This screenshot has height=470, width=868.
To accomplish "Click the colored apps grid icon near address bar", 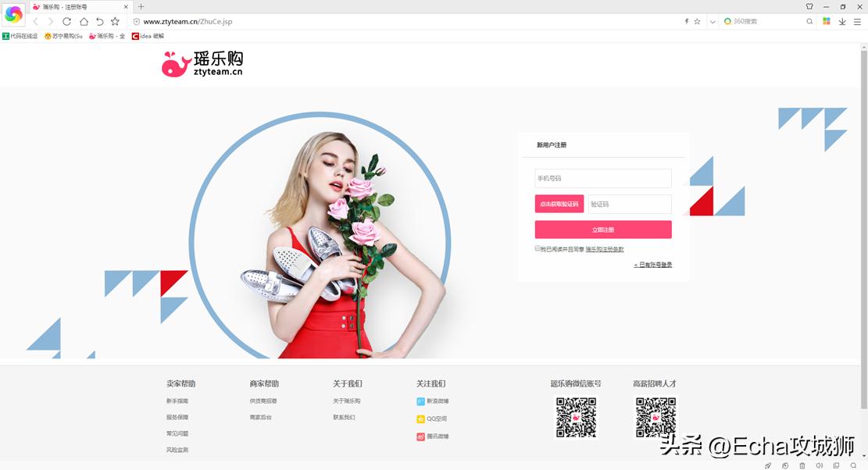I will click(825, 22).
